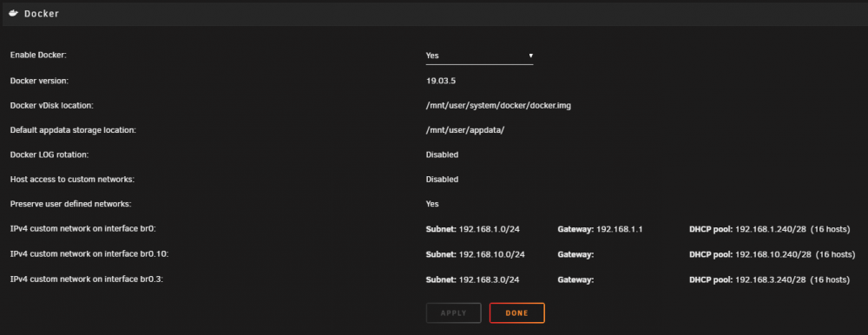Click the empty Gateway label for br0.3
This screenshot has width=868, height=335.
coord(575,279)
